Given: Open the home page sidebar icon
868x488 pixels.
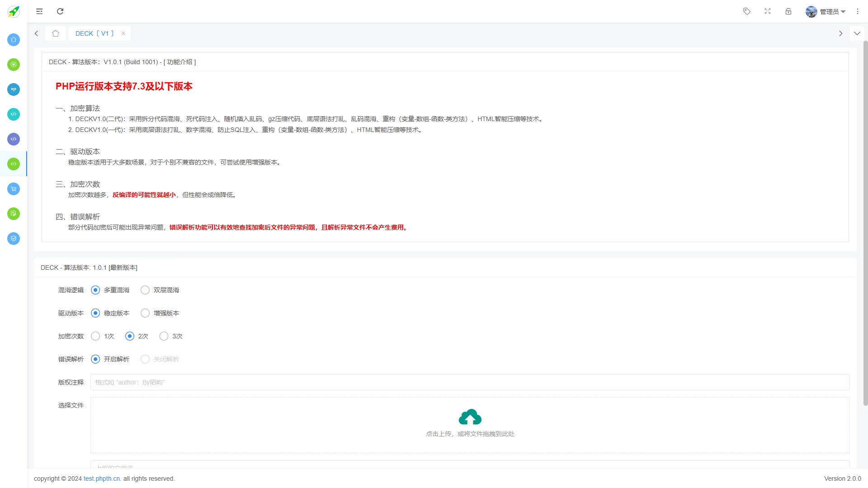Looking at the screenshot, I should click(x=13, y=39).
